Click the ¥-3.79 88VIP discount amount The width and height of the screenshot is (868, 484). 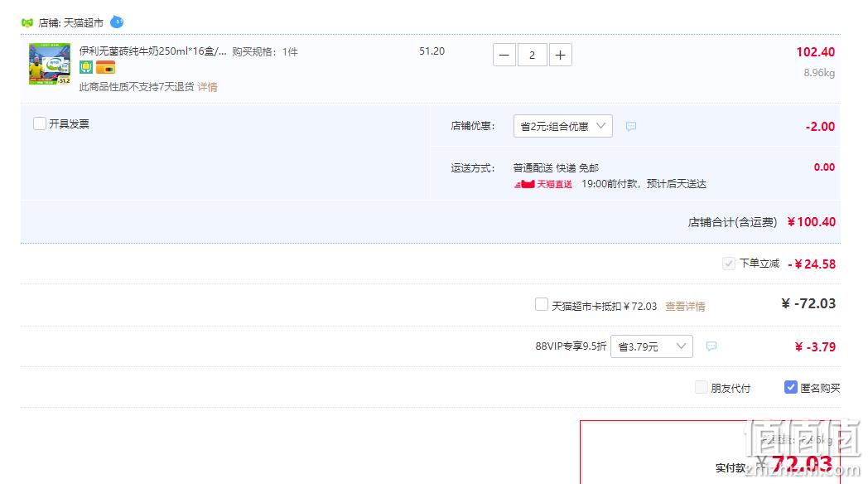816,347
